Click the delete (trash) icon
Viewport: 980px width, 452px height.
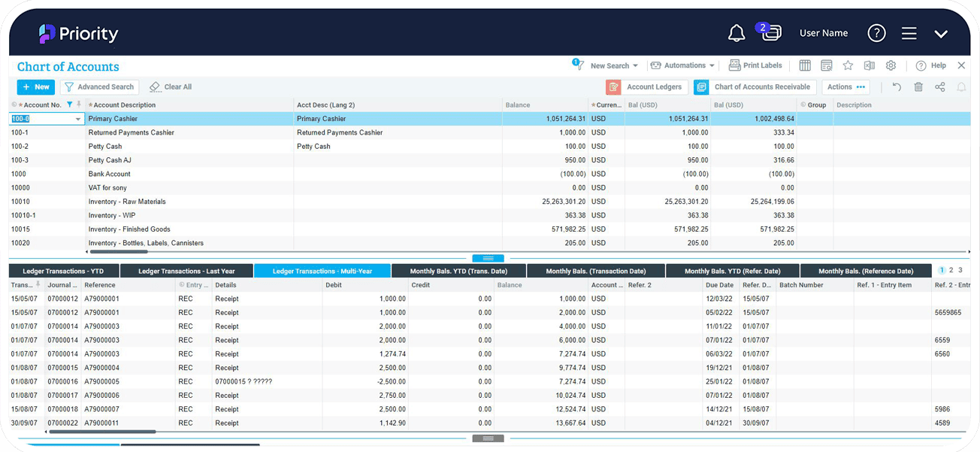918,86
